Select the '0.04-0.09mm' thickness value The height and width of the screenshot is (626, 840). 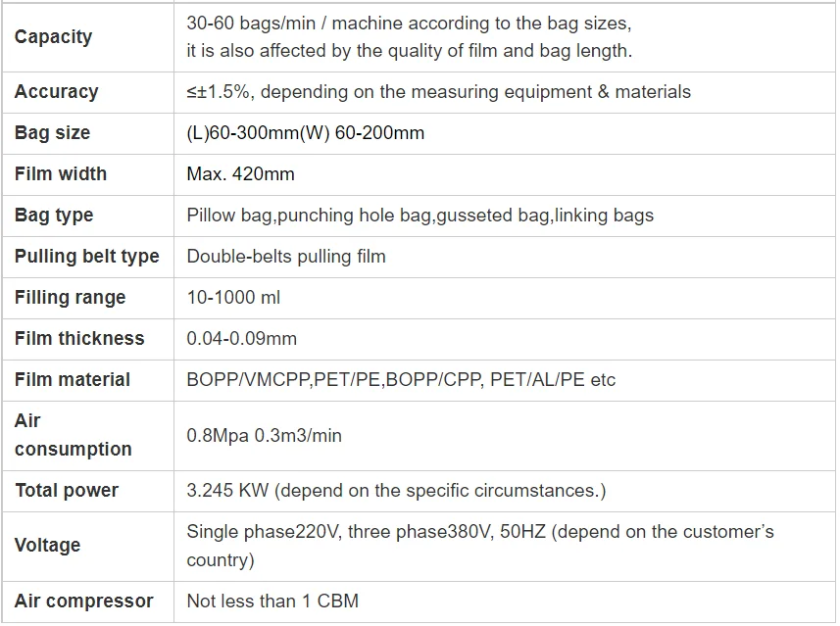[241, 338]
